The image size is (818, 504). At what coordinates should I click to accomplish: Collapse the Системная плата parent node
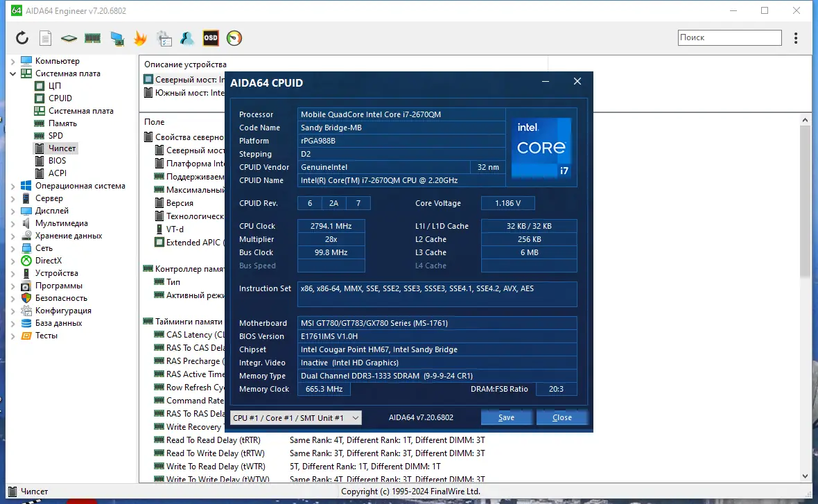(x=13, y=73)
